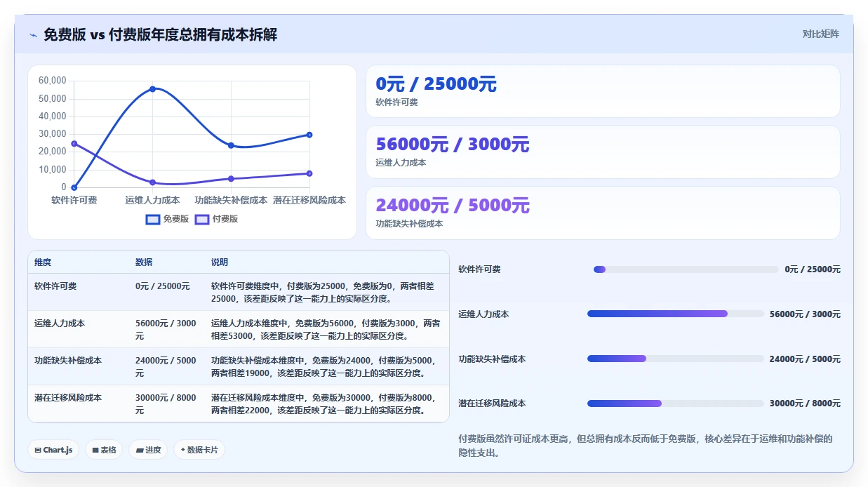Toggle the 免费版 legend swatch in chart
Screen dimensions: 868x487
[153, 219]
